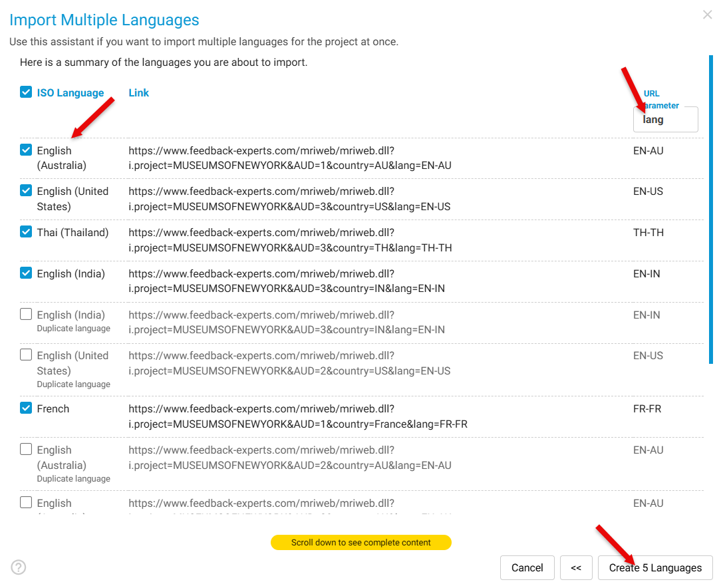The width and height of the screenshot is (721, 588).
Task: Click the yellow scroll down notice
Action: pos(360,543)
